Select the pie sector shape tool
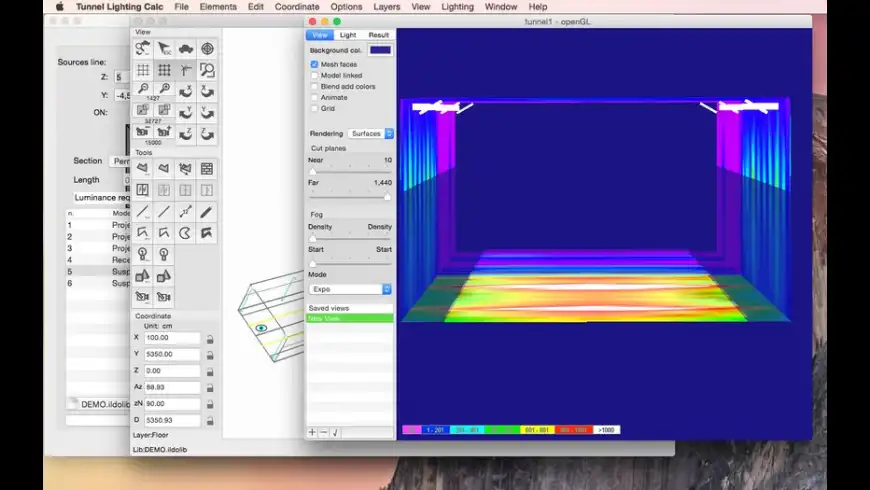This screenshot has height=490, width=870. tap(186, 233)
